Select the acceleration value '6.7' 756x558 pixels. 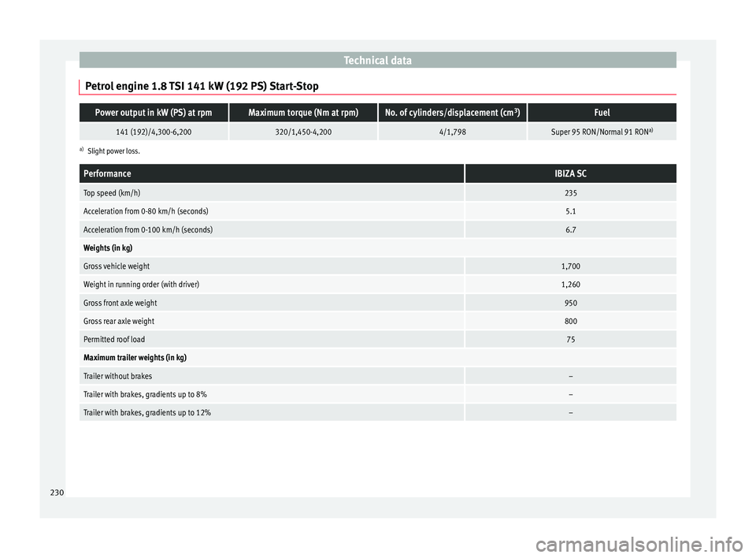click(570, 230)
